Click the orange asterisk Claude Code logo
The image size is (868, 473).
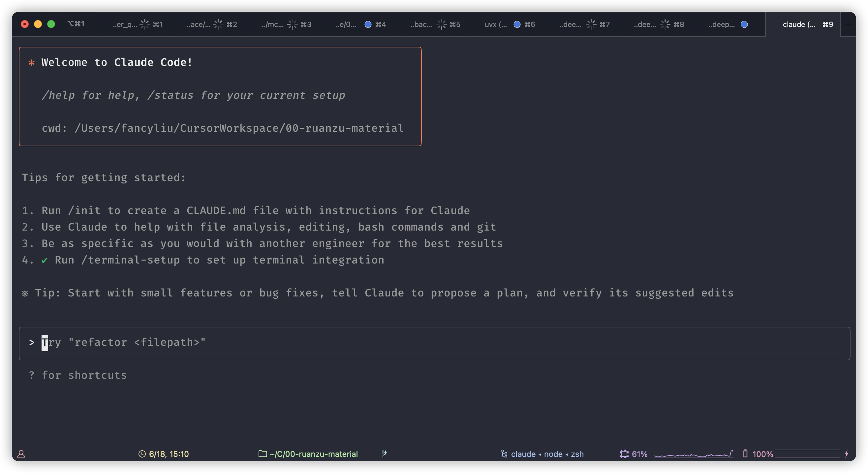[31, 63]
